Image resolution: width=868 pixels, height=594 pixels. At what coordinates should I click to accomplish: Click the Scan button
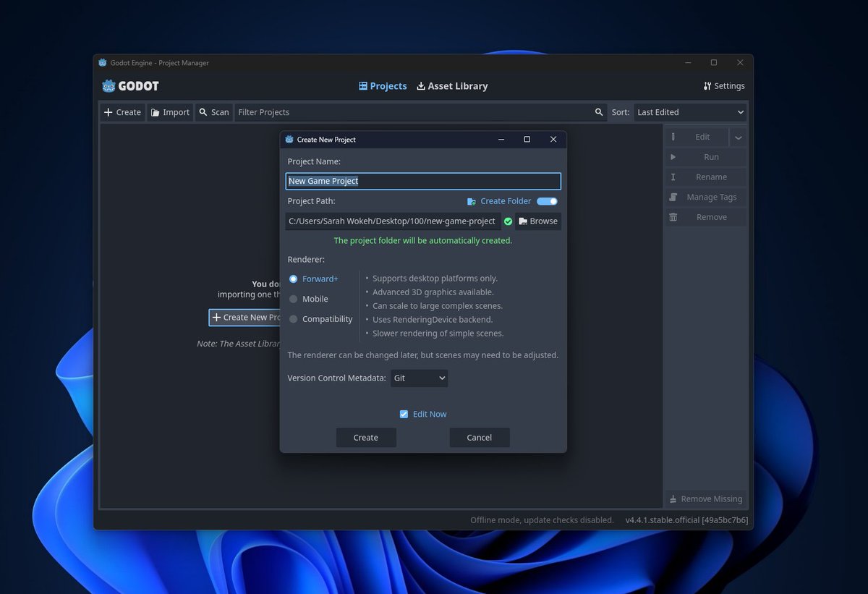click(214, 112)
